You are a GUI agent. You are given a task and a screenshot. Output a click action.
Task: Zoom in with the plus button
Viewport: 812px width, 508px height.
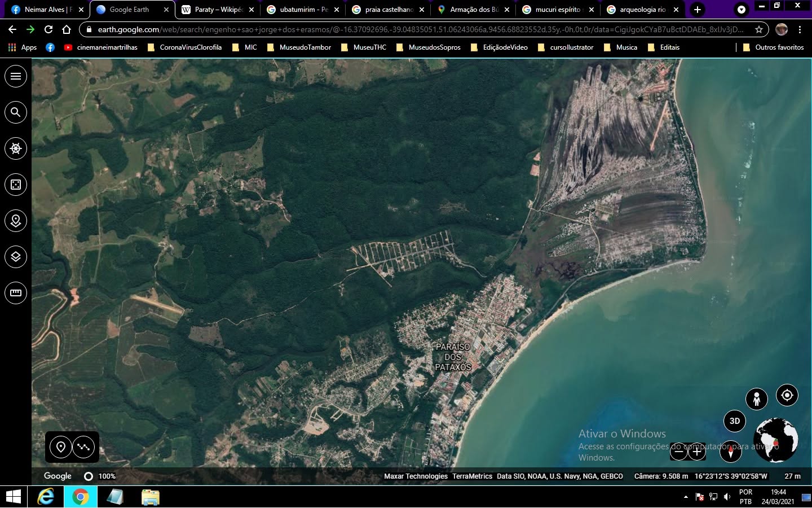697,452
